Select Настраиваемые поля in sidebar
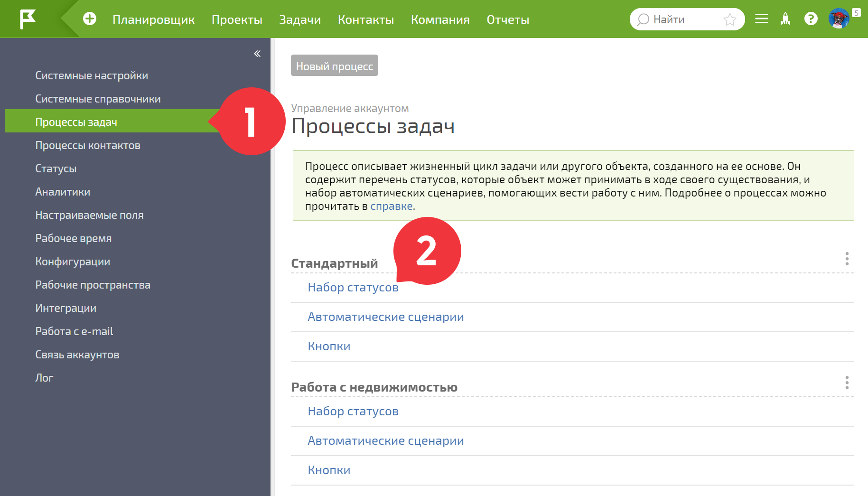 click(x=89, y=215)
